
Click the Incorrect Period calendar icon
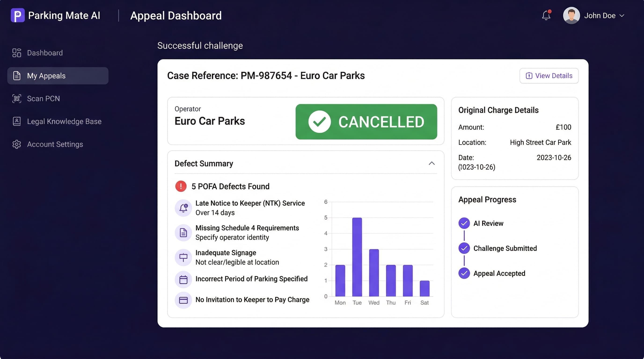pos(183,279)
